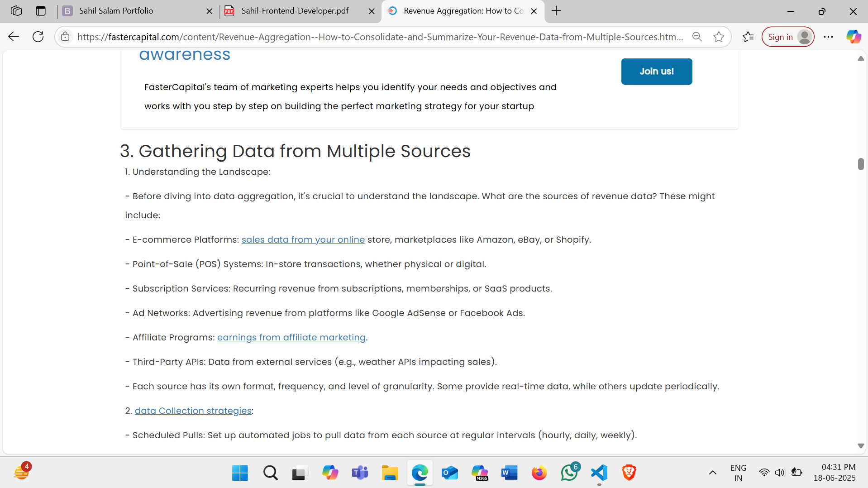Open Copilot in the Edge toolbar
This screenshot has height=488, width=868.
(x=853, y=37)
